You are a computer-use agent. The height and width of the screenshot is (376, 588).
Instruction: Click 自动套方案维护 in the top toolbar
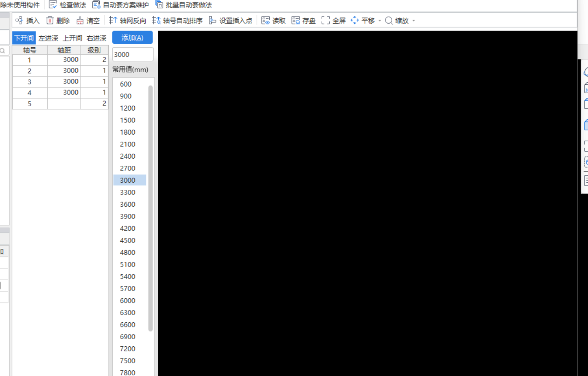pos(120,5)
